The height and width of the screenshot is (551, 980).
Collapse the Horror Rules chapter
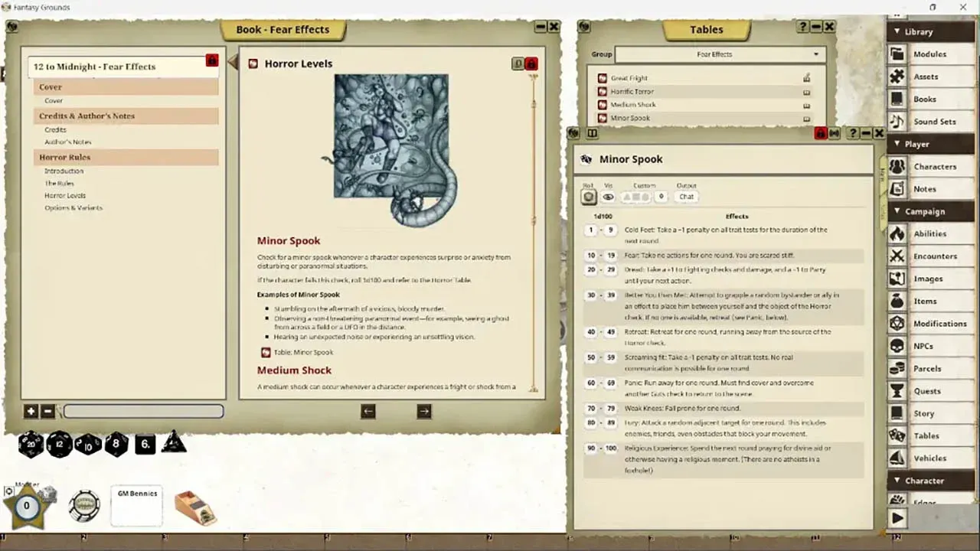click(x=126, y=158)
